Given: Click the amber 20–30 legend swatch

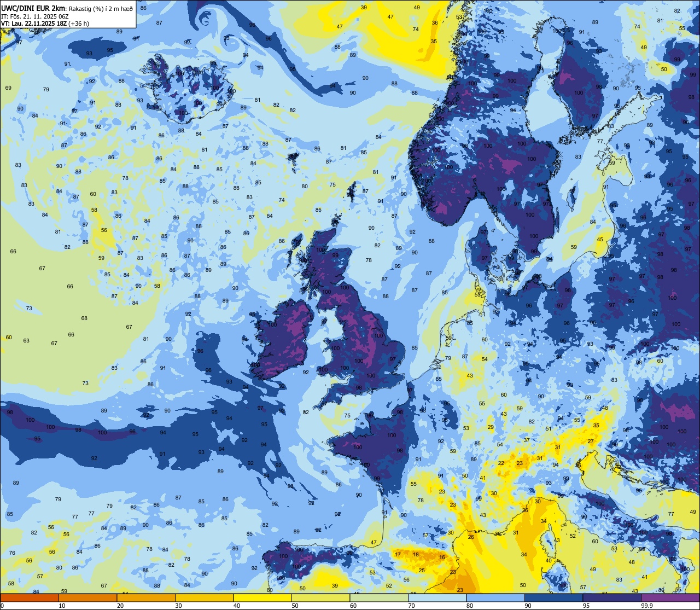Looking at the screenshot, I should click(146, 597).
